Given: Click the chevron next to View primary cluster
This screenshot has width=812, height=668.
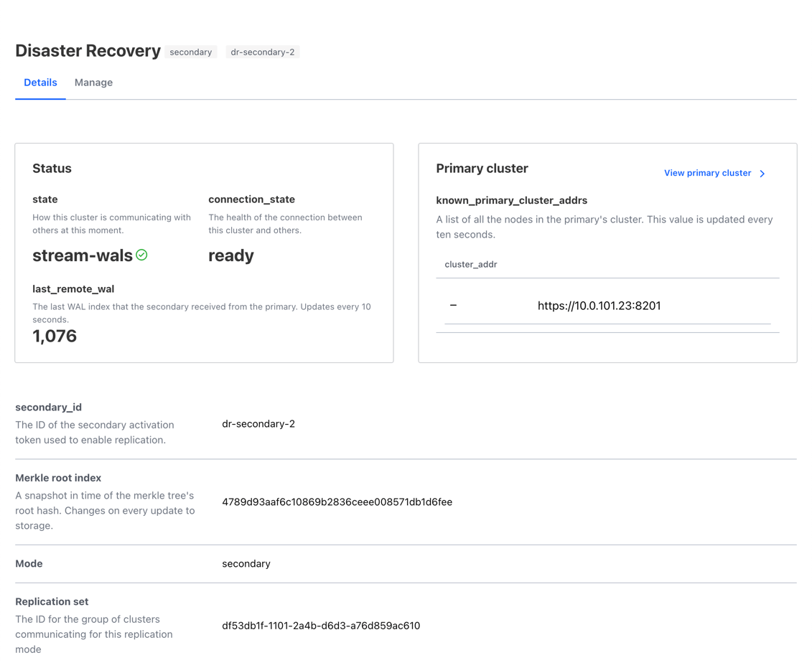Looking at the screenshot, I should coord(762,173).
